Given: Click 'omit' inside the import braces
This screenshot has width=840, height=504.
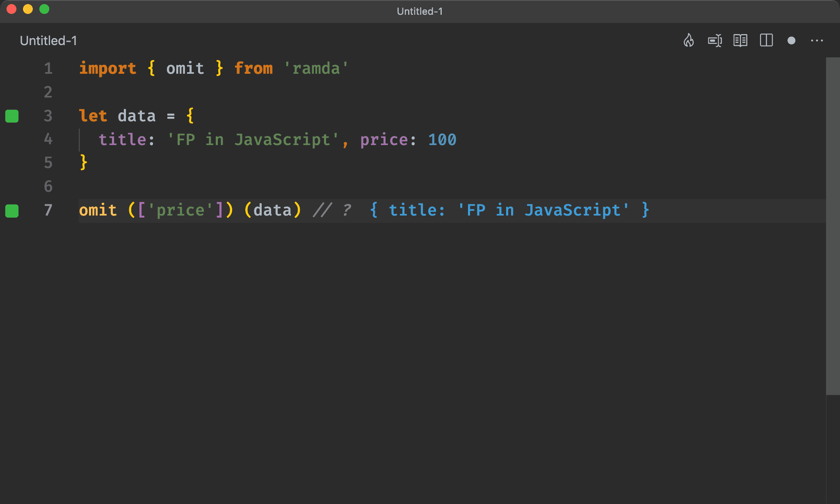Looking at the screenshot, I should (185, 68).
